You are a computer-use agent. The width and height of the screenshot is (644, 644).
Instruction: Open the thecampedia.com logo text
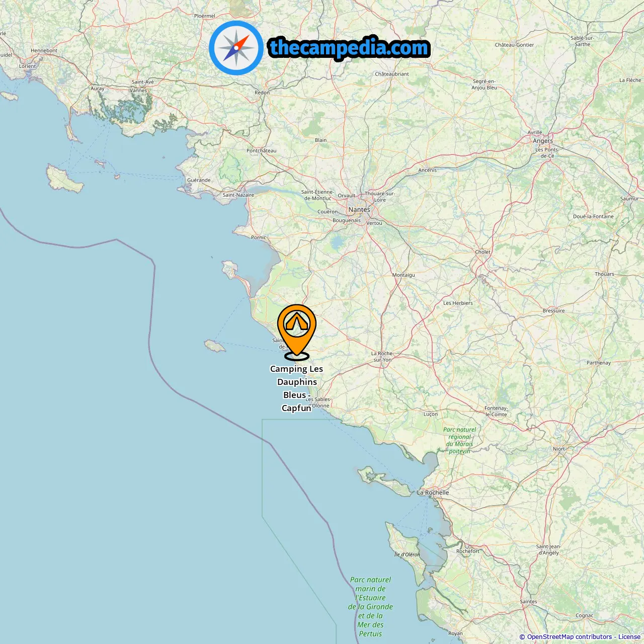pyautogui.click(x=349, y=48)
